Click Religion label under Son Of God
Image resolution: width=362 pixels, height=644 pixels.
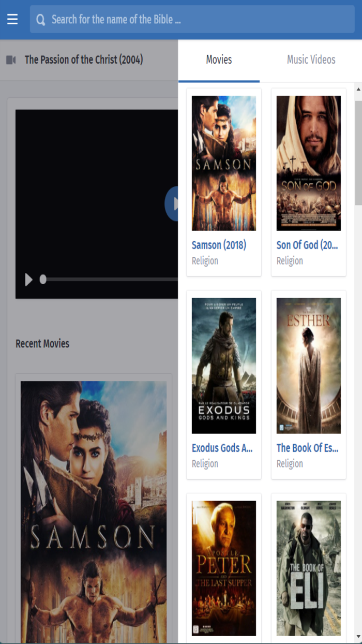pos(290,261)
